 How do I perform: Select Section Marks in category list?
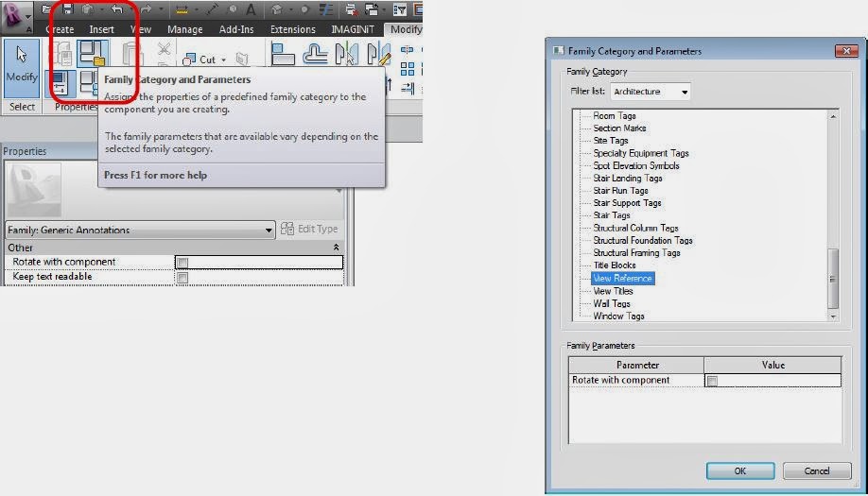tap(619, 128)
